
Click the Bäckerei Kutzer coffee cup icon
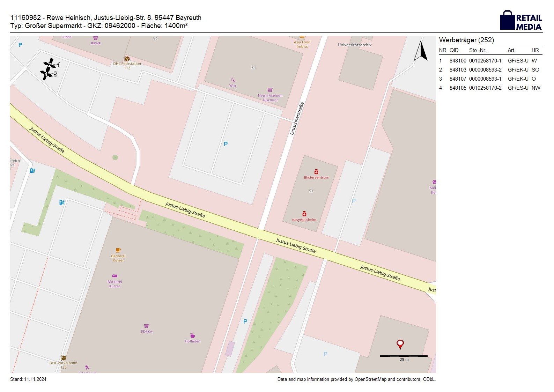tap(118, 250)
